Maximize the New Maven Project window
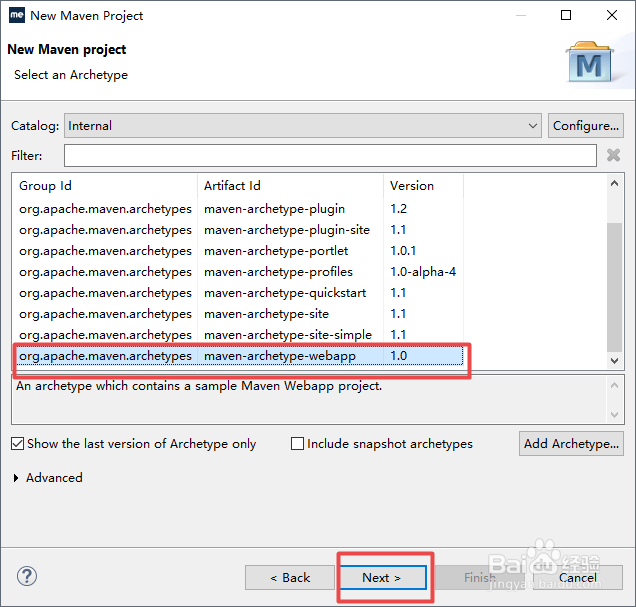The height and width of the screenshot is (607, 636). point(566,15)
